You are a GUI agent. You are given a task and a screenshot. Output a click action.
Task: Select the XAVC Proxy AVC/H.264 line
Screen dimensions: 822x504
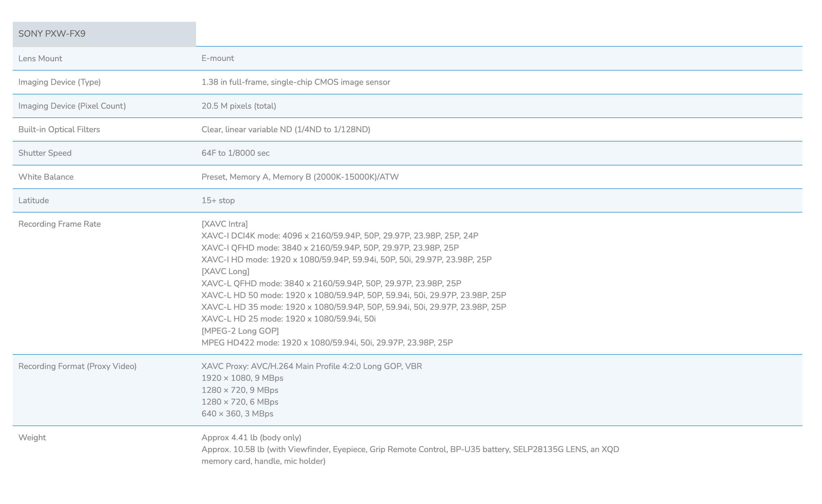click(x=312, y=366)
